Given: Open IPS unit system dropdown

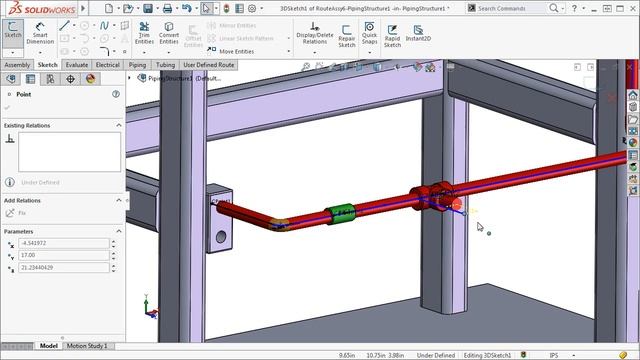Looking at the screenshot, I should pyautogui.click(x=573, y=356).
